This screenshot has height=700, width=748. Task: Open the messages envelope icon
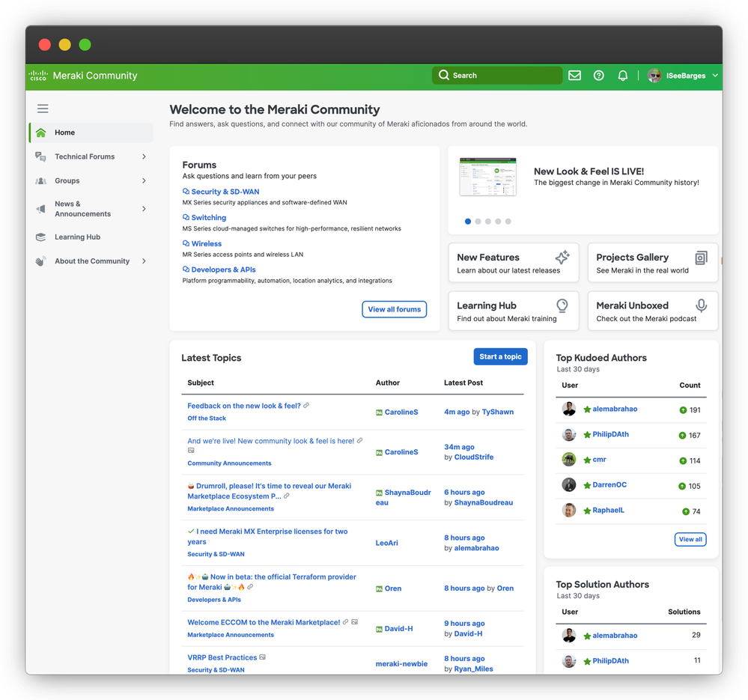574,76
